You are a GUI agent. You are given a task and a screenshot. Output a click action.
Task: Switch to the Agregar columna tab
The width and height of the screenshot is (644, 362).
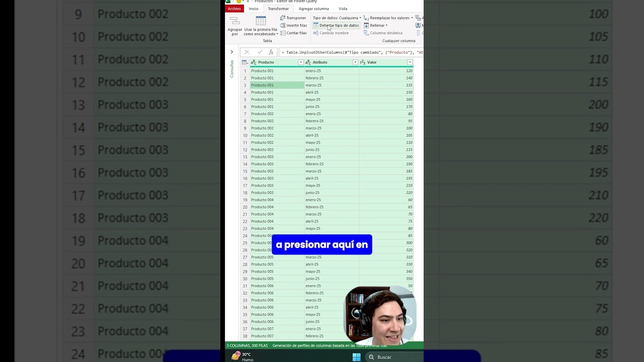313,9
